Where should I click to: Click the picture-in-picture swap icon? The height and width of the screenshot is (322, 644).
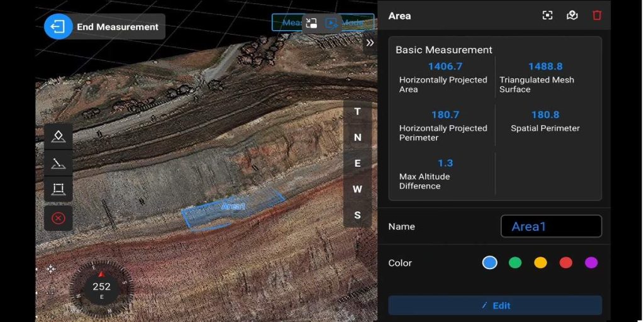pos(311,23)
